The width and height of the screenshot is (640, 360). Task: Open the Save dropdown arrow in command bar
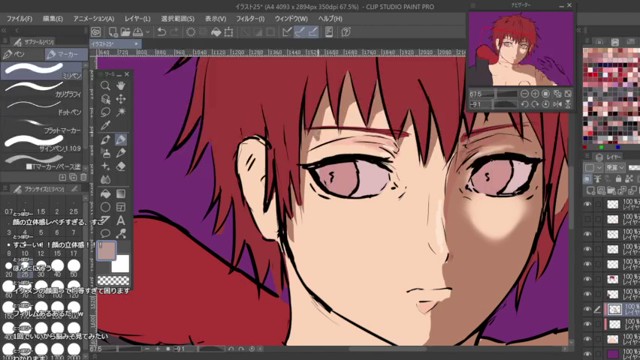click(x=147, y=32)
